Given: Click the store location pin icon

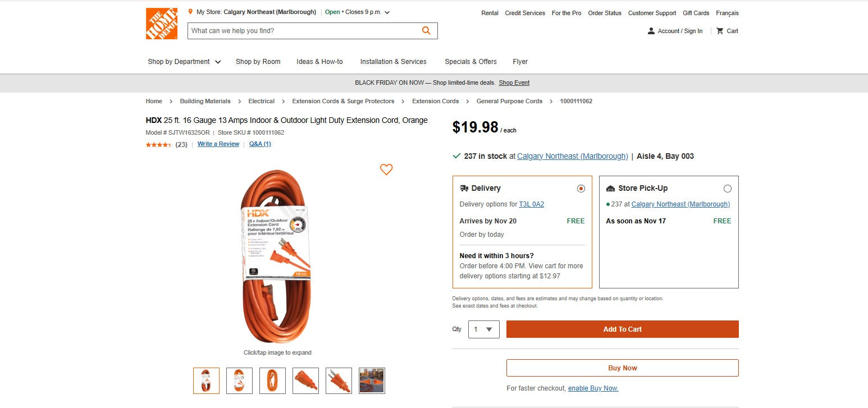Looking at the screenshot, I should pyautogui.click(x=191, y=11).
